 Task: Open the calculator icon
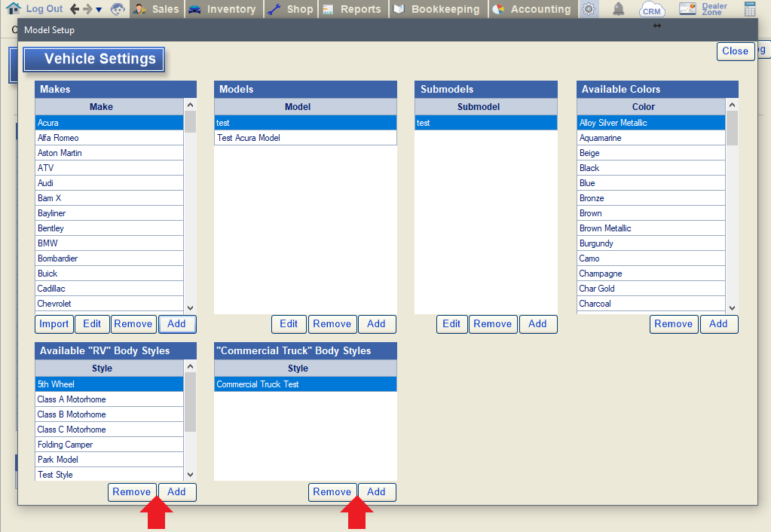750,9
